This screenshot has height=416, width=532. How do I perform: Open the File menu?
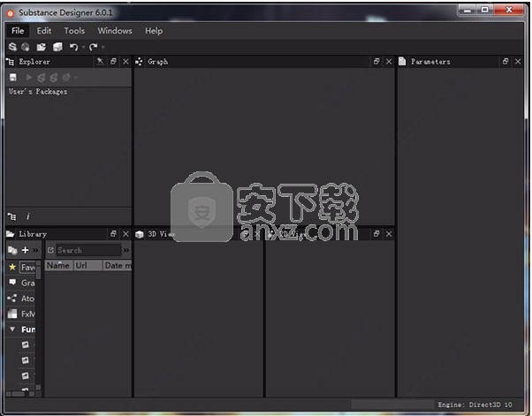point(18,31)
